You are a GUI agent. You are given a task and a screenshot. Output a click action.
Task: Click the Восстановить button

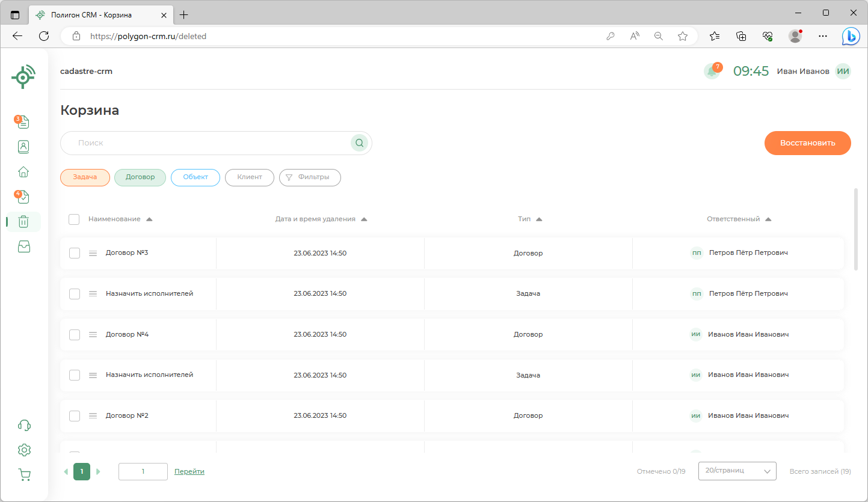(808, 143)
